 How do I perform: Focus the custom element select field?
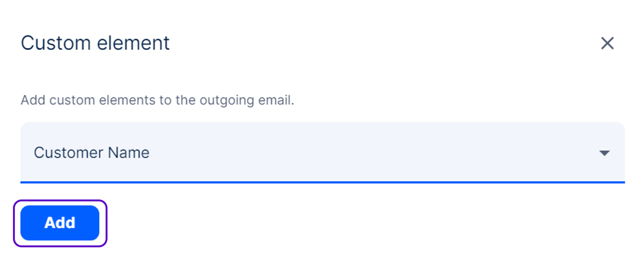tap(323, 152)
